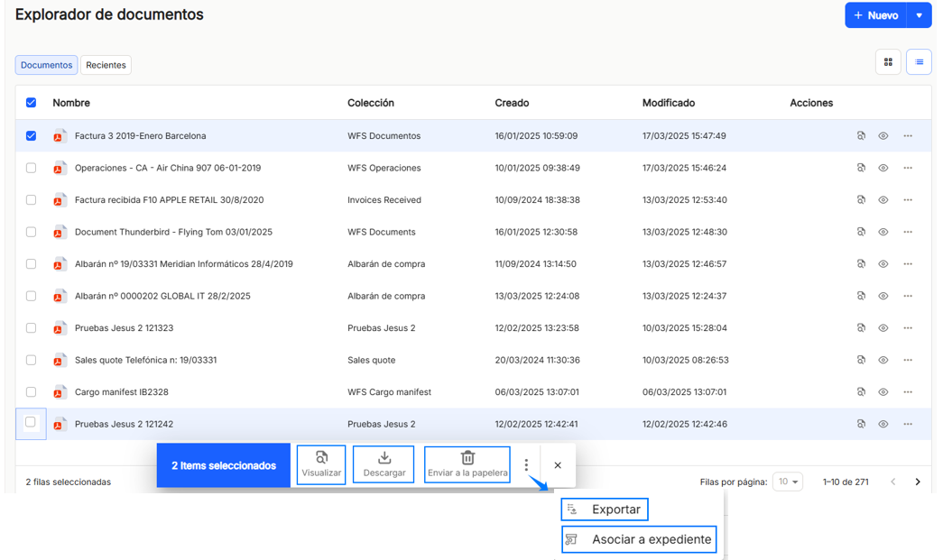The height and width of the screenshot is (560, 943).
Task: Check the Document Thunderbird - Flying Tom row
Action: (32, 232)
